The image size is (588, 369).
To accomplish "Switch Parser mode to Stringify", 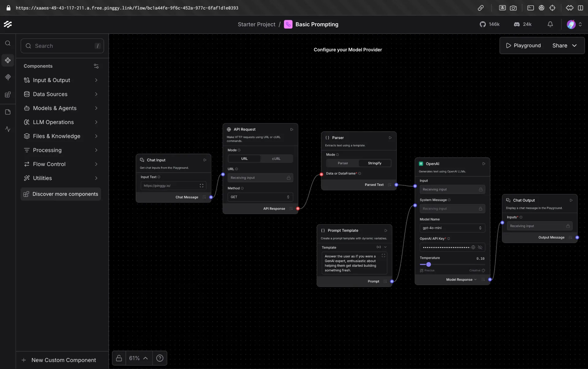I will [374, 163].
